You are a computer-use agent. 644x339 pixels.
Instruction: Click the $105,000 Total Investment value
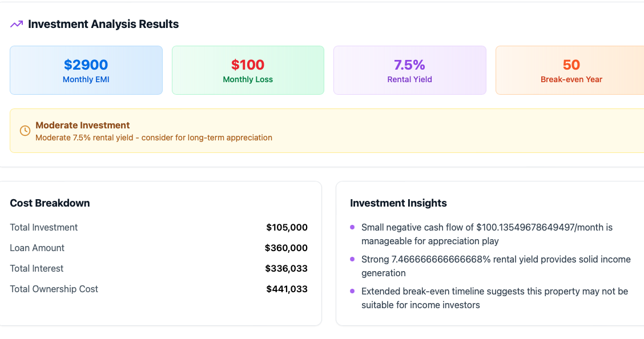(287, 227)
